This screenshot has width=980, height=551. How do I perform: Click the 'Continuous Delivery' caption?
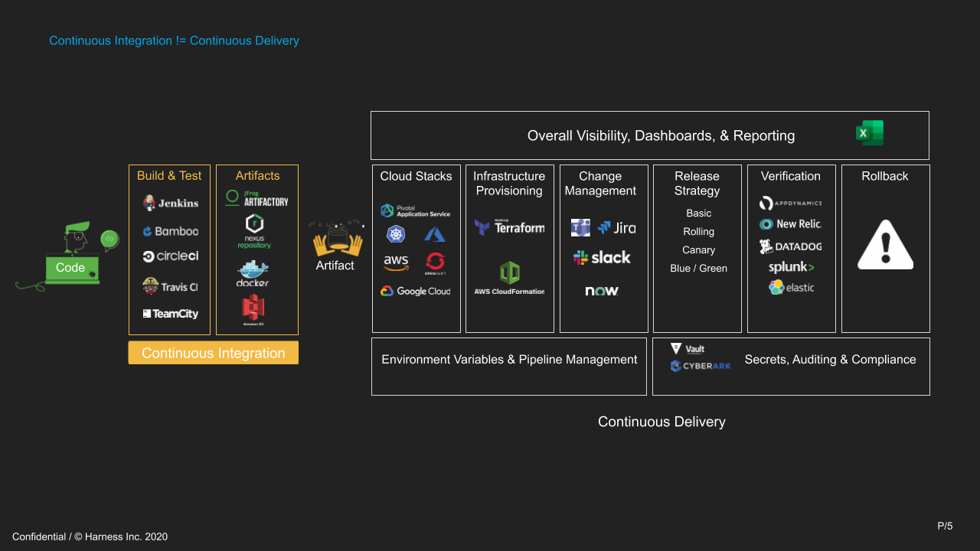click(661, 422)
